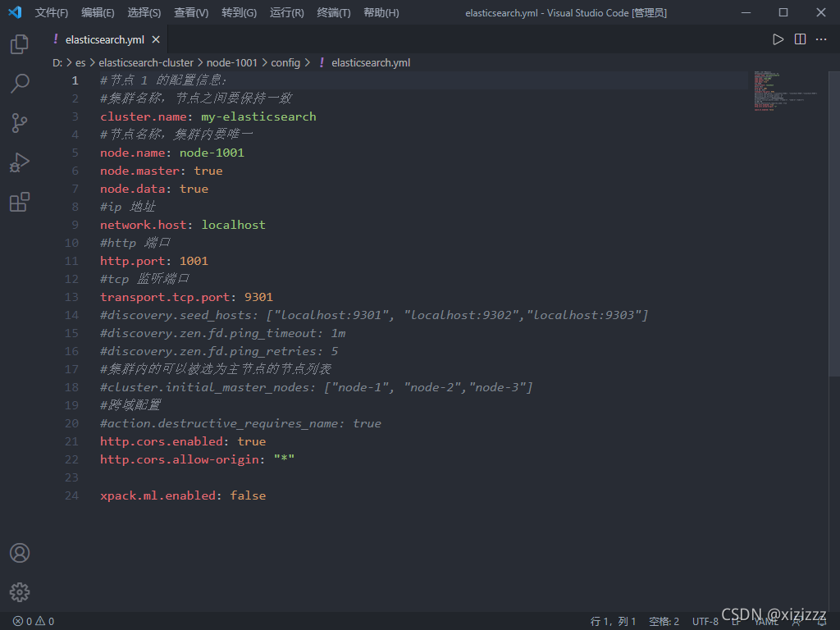Open 终端(T) menu

(x=334, y=13)
